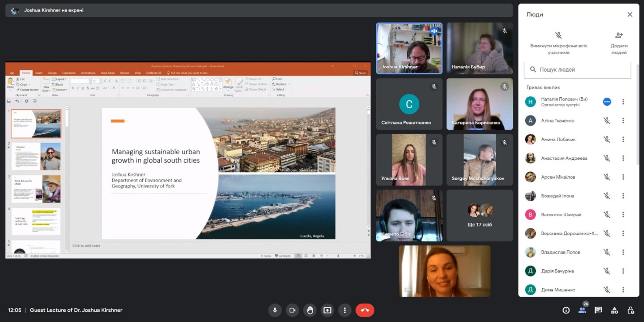Open meeting details info icon
This screenshot has width=644, height=322.
point(566,310)
